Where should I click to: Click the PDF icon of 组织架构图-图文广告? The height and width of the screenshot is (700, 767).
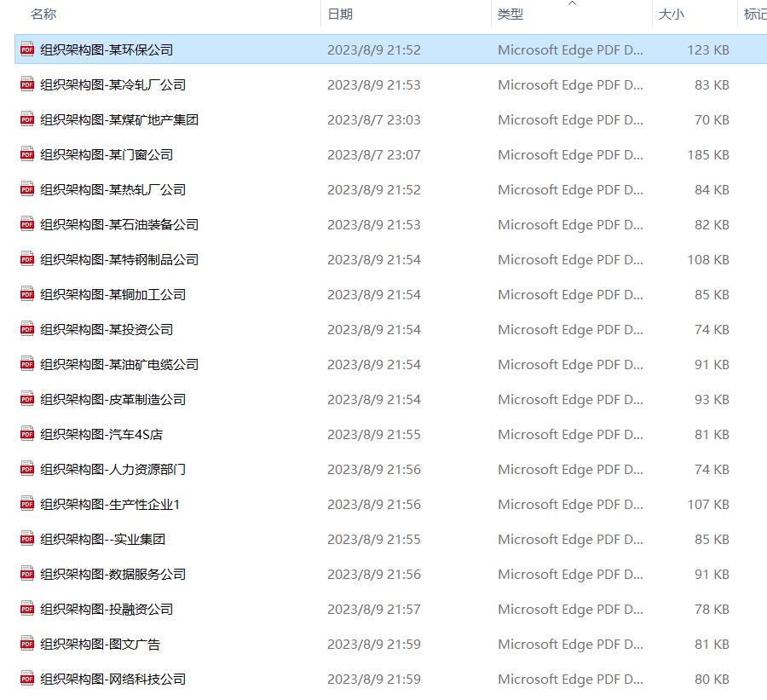[27, 644]
